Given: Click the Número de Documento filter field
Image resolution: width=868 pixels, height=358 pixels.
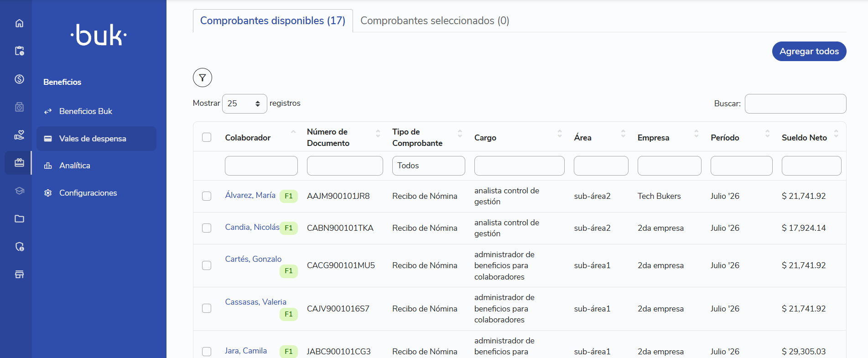Looking at the screenshot, I should pyautogui.click(x=345, y=166).
